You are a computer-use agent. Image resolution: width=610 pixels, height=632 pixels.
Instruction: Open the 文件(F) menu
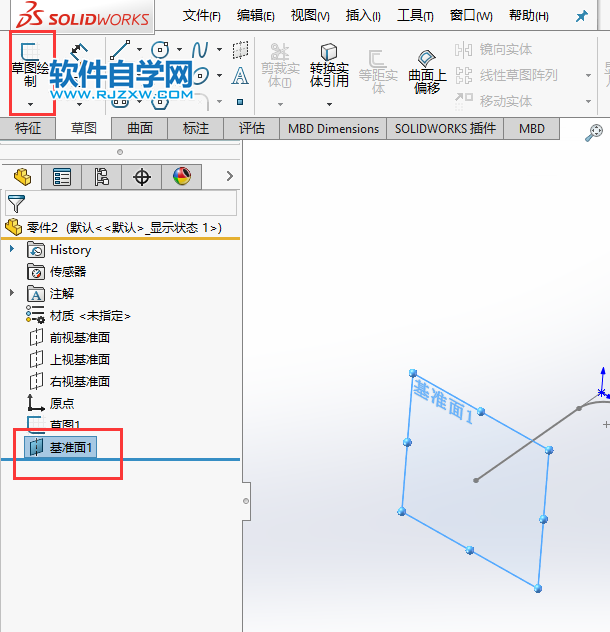click(202, 16)
